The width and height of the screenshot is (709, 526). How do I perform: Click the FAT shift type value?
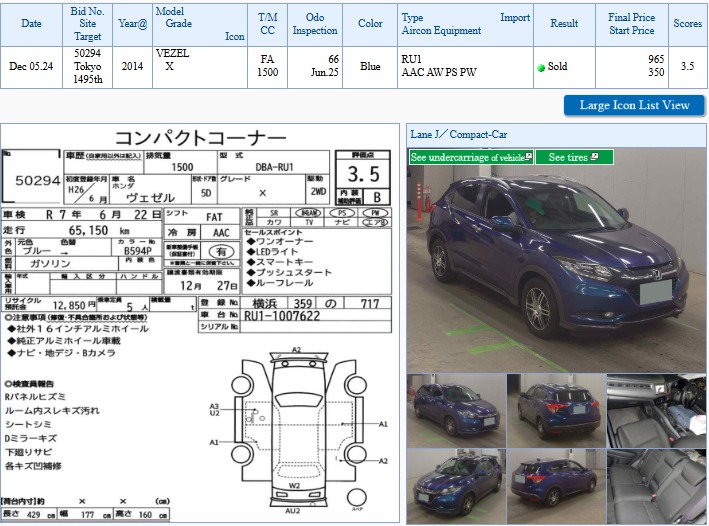(214, 217)
